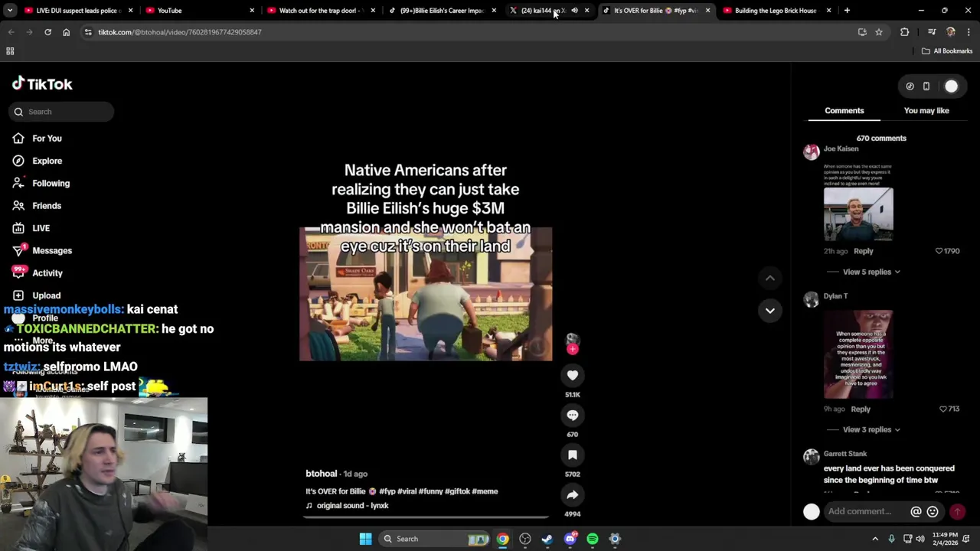Reply to Dylan T's comment
The height and width of the screenshot is (551, 980).
coord(861,409)
